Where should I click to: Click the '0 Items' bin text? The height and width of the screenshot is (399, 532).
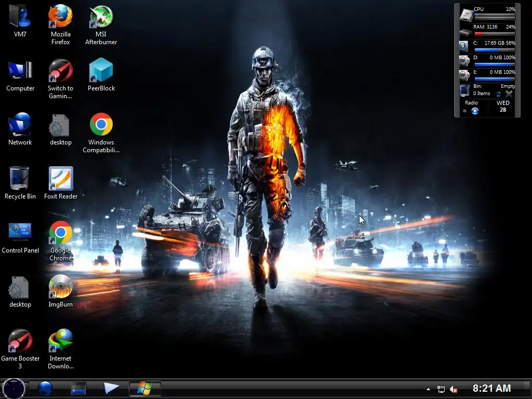(x=482, y=94)
